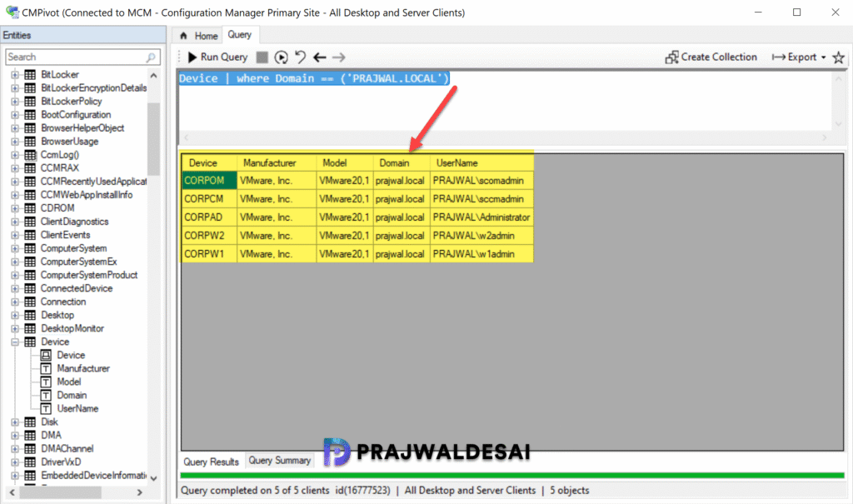
Task: Expand the CCMRAX entity node
Action: [x=15, y=168]
